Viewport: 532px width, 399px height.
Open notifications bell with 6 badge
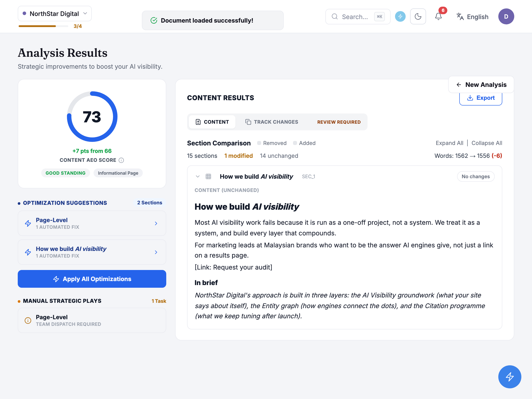click(438, 16)
